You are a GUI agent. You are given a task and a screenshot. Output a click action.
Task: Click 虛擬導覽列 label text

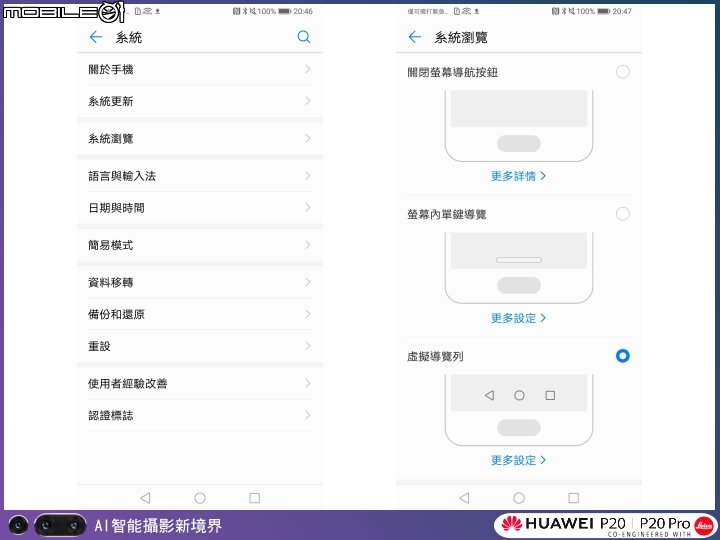point(435,356)
